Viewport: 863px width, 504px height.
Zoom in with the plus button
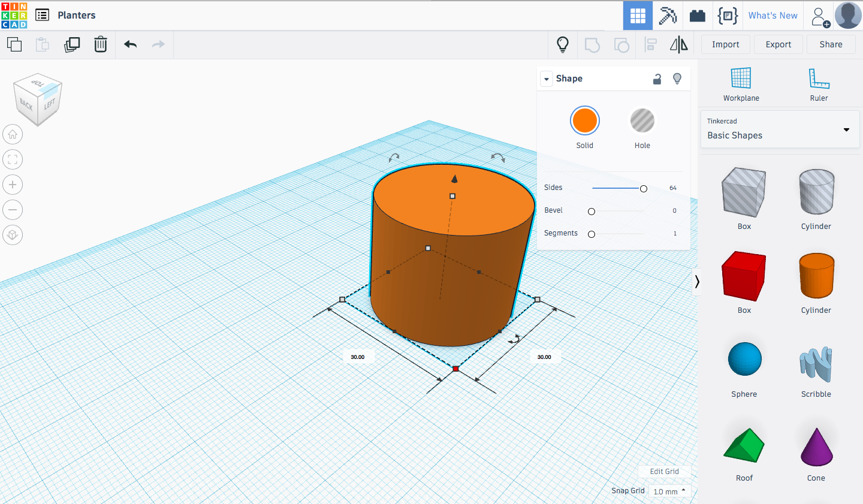[13, 185]
